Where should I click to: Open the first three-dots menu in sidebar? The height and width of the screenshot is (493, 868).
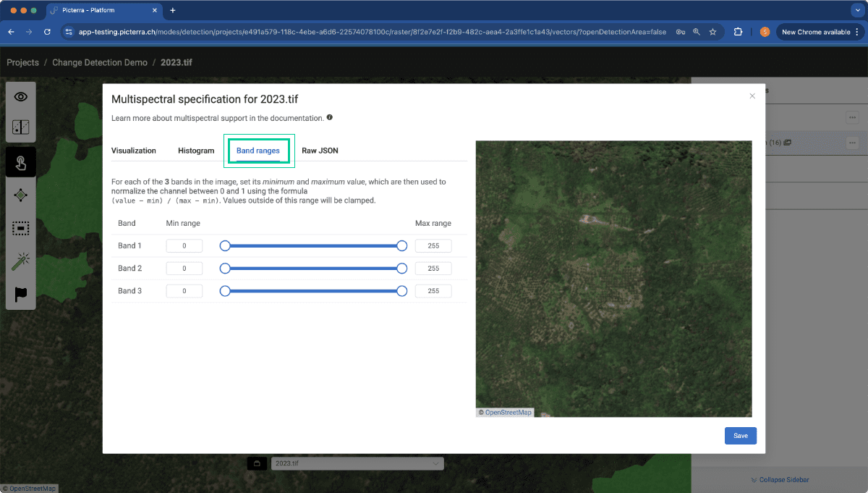[x=853, y=117]
